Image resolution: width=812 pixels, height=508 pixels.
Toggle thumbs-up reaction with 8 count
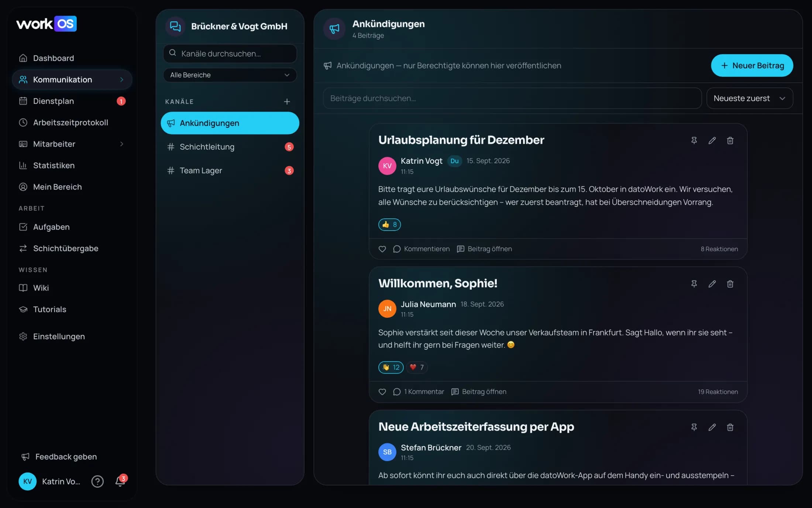click(389, 224)
